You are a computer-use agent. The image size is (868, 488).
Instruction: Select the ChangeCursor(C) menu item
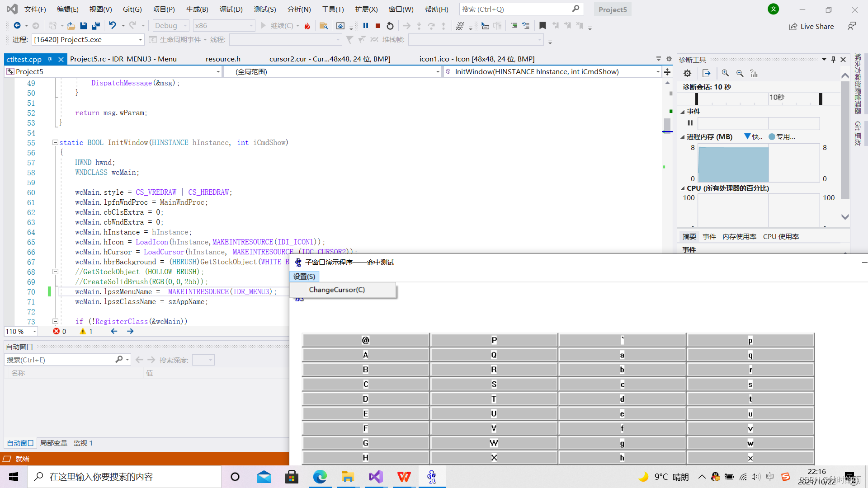[x=337, y=290]
